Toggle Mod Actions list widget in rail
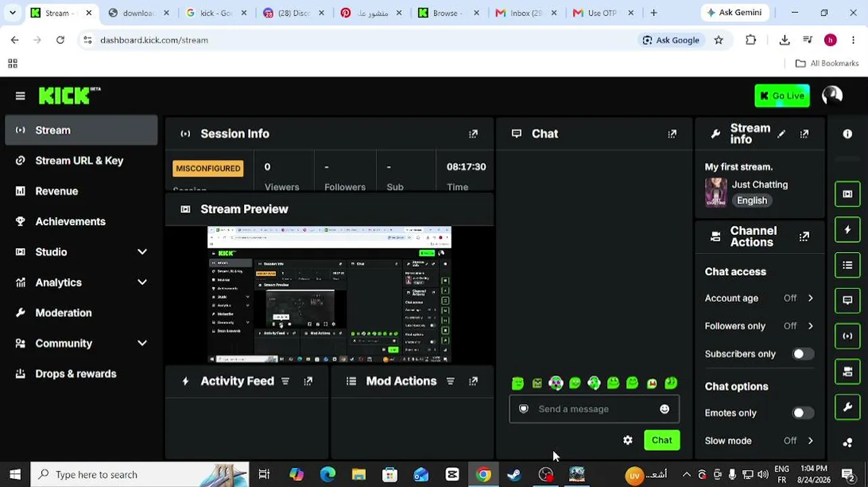The height and width of the screenshot is (487, 868). click(848, 265)
